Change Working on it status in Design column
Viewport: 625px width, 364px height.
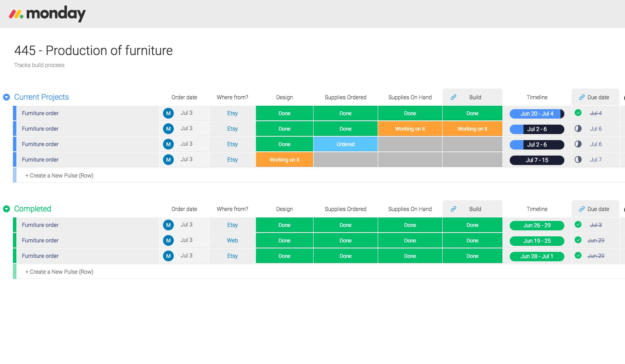click(284, 160)
